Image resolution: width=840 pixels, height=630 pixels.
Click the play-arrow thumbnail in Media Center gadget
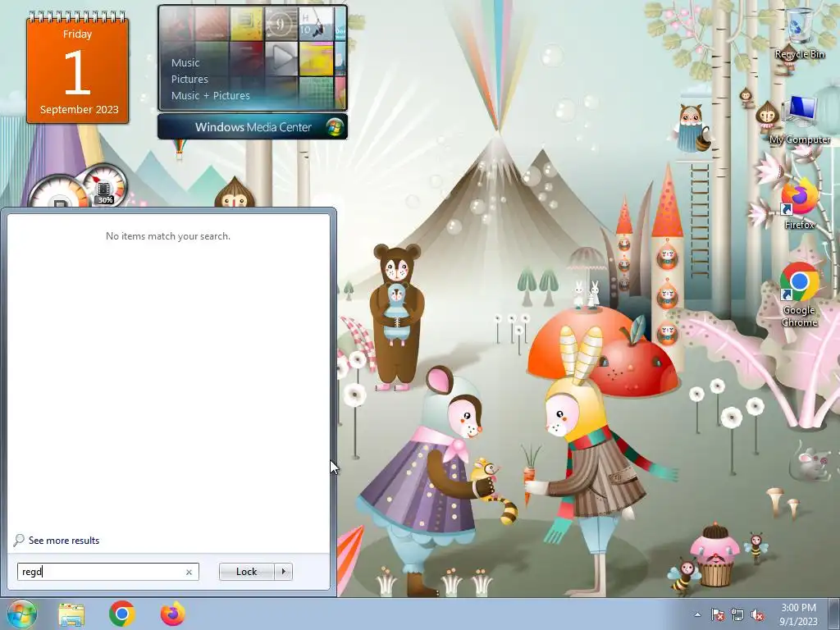tap(281, 58)
